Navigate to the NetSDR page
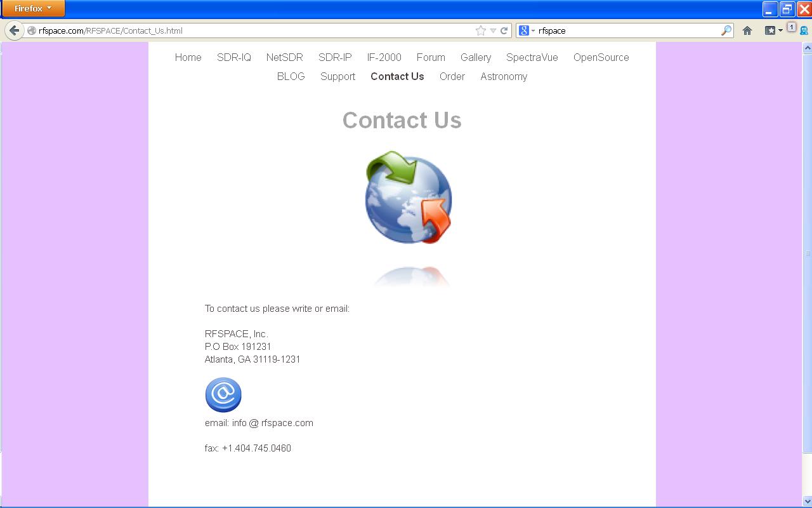 285,57
